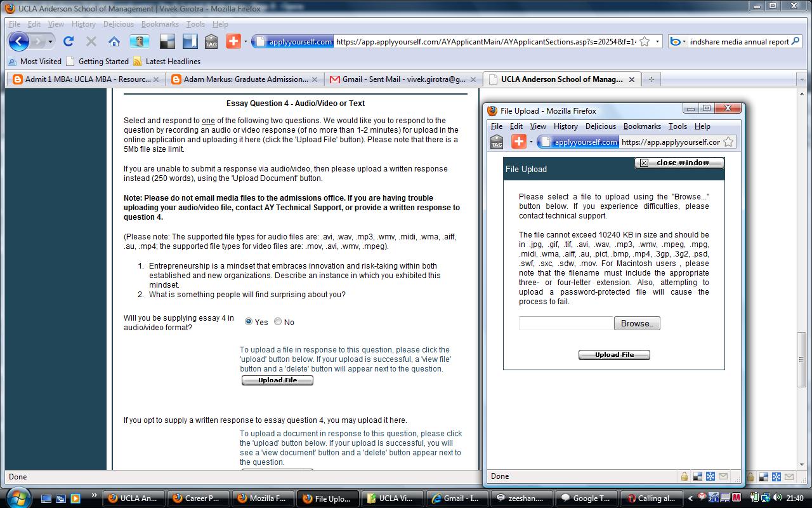
Task: Click the Show Desktop quick launch icon
Action: [x=48, y=498]
